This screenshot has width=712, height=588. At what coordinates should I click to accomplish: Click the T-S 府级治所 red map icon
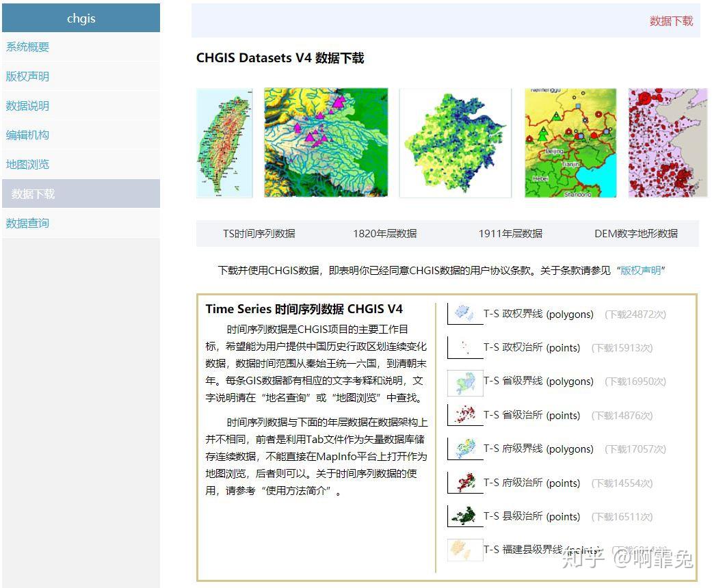(464, 483)
